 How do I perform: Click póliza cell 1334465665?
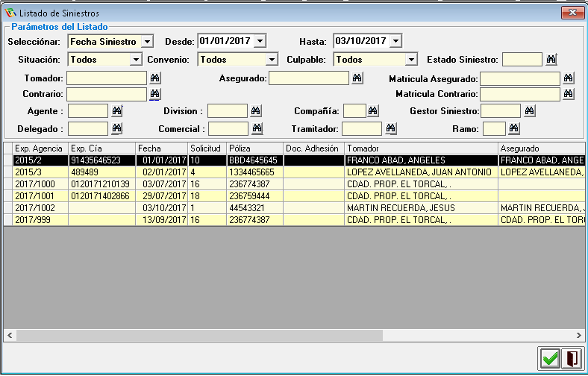click(x=254, y=172)
